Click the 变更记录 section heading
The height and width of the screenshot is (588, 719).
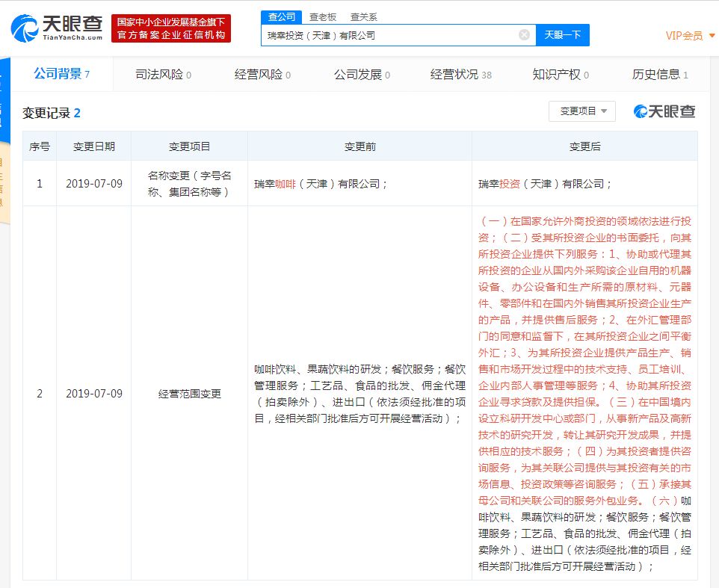coord(52,113)
